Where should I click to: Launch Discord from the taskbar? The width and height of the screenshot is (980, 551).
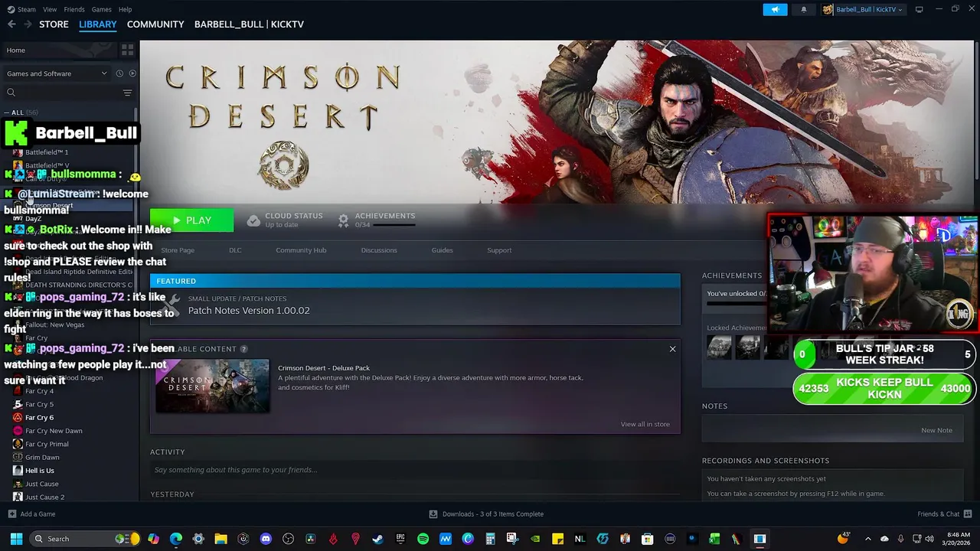[x=266, y=539]
